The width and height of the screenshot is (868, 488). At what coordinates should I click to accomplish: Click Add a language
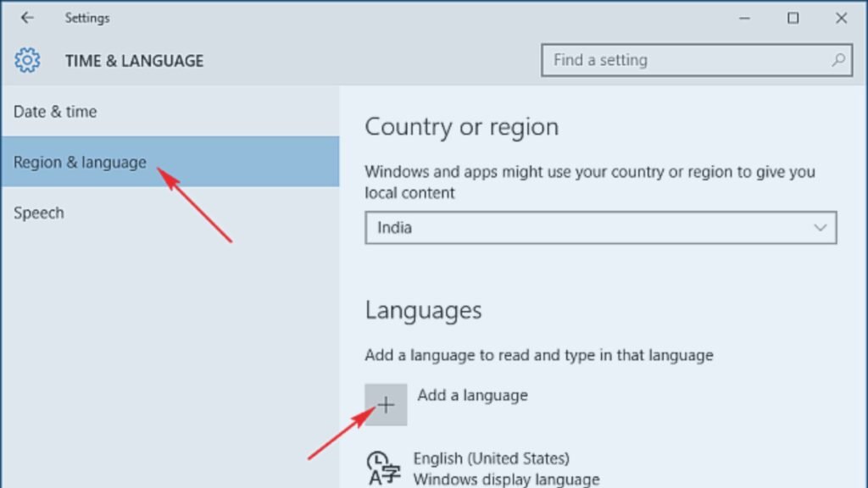[x=473, y=395]
